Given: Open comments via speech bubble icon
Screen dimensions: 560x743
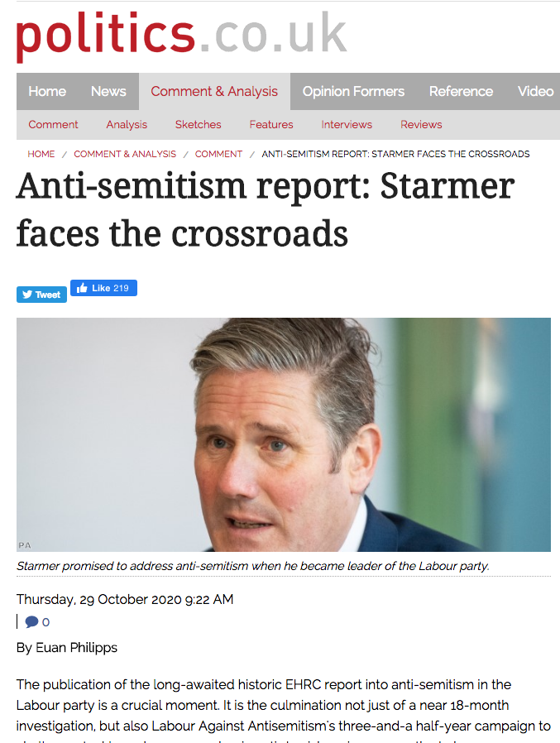Looking at the screenshot, I should coord(32,621).
